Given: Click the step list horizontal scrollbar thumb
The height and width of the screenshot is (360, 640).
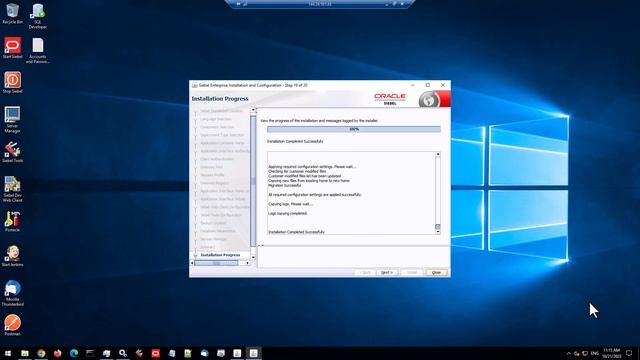Looking at the screenshot, I should [x=216, y=263].
